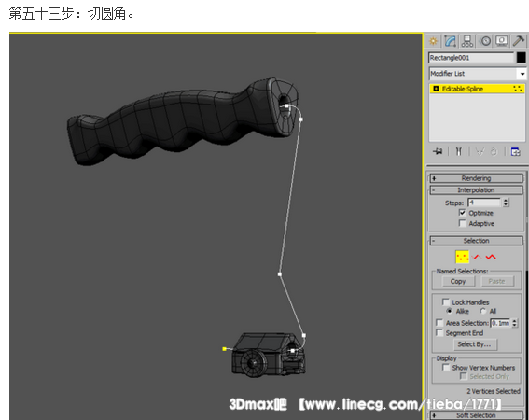529x420 pixels.
Task: Click the Area Selection value field
Action: point(501,323)
